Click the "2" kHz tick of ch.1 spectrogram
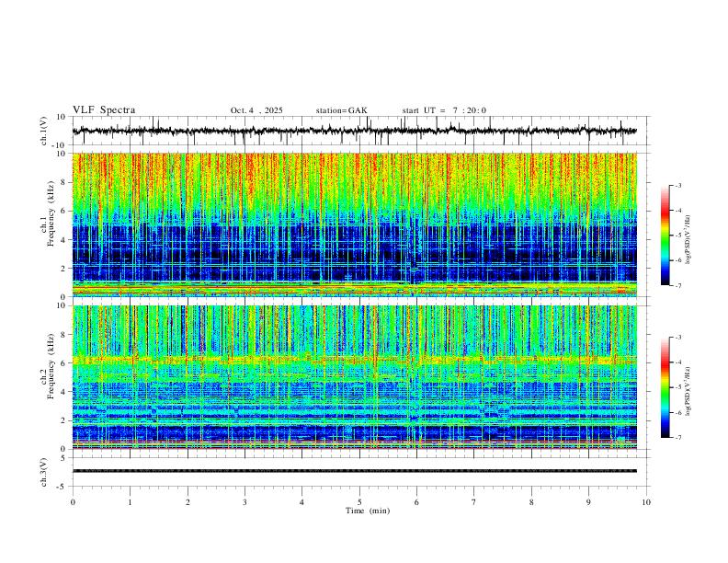 (63, 269)
